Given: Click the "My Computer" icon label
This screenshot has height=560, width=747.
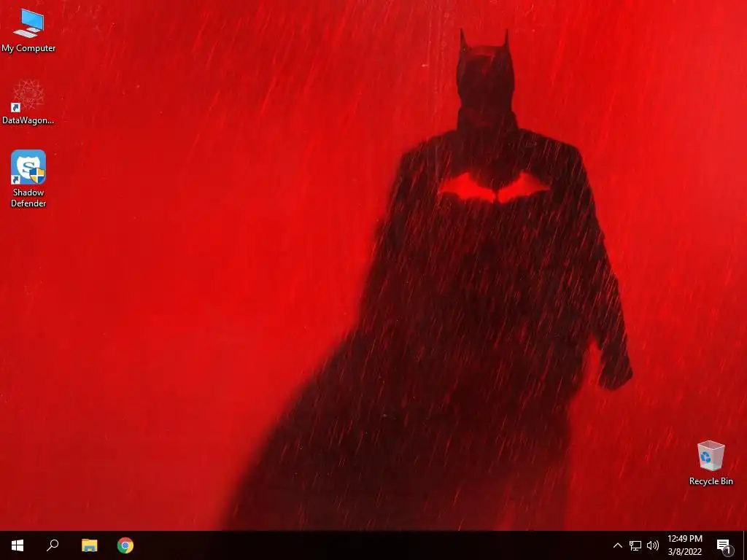Looking at the screenshot, I should 28,48.
